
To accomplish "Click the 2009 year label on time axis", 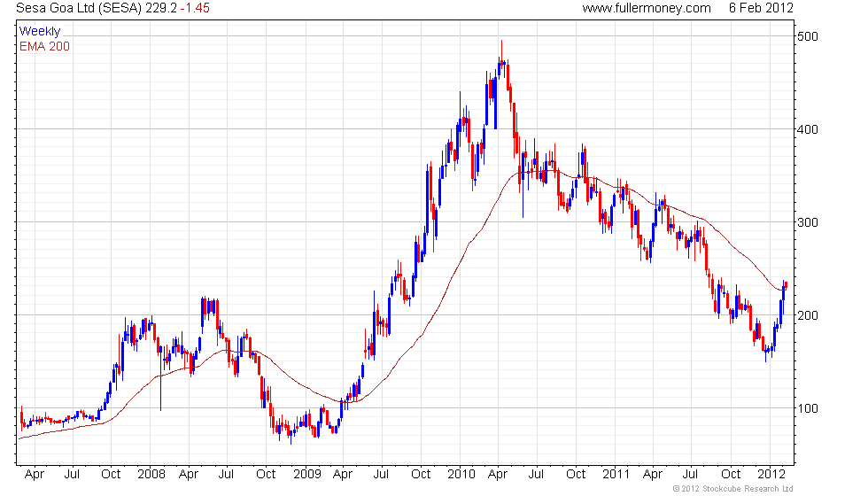I will point(307,475).
